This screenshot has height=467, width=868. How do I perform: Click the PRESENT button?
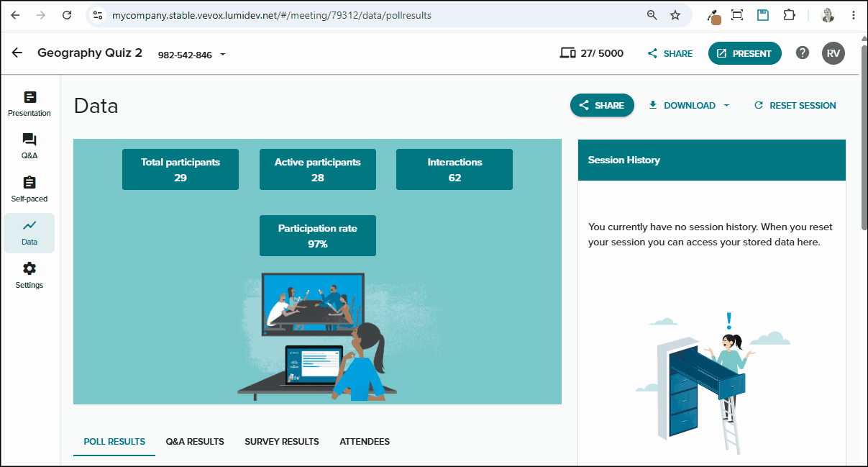pyautogui.click(x=745, y=53)
